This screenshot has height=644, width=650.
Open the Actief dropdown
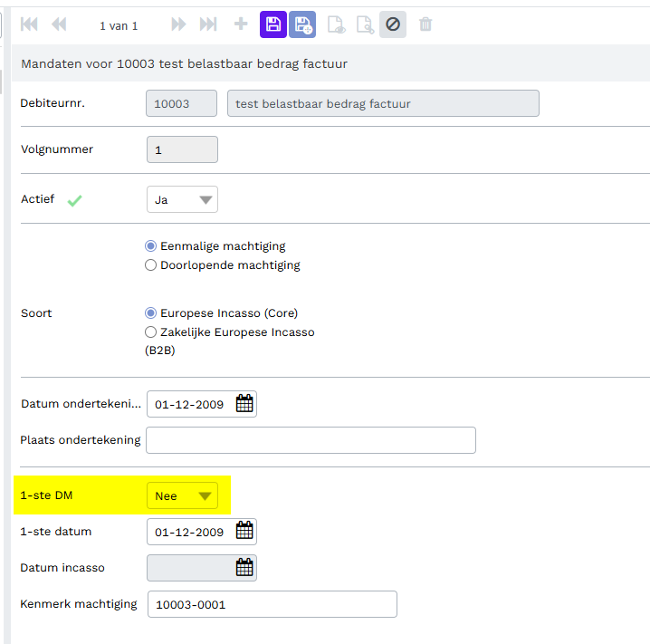[182, 199]
